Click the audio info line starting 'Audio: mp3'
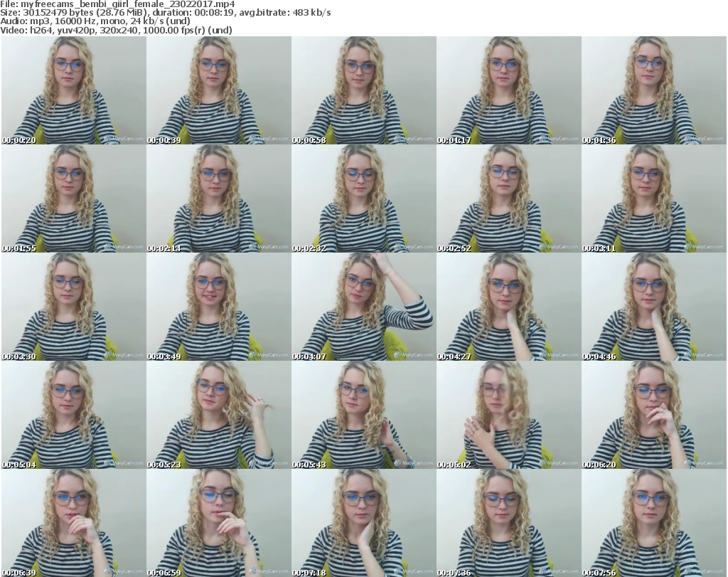Image resolution: width=728 pixels, height=577 pixels. tap(95, 21)
